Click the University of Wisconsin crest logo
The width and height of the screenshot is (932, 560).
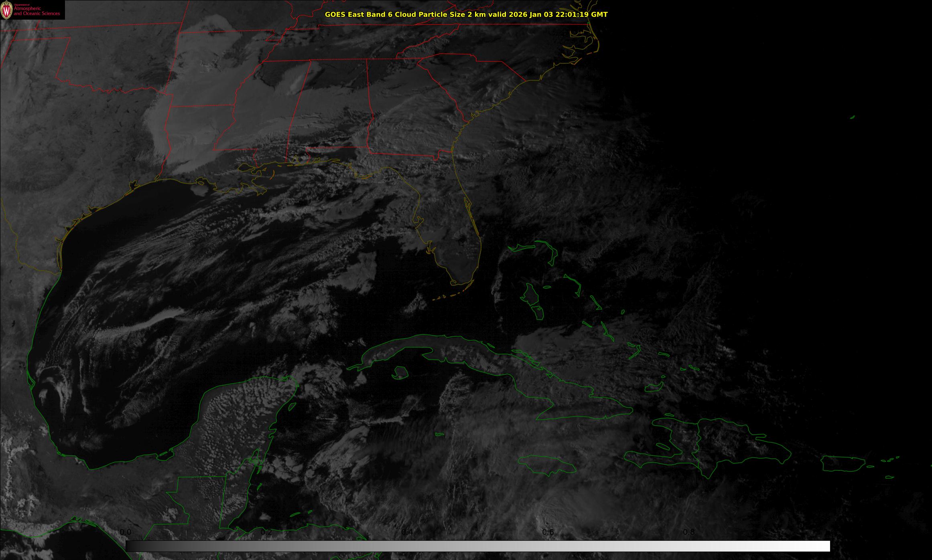6,10
